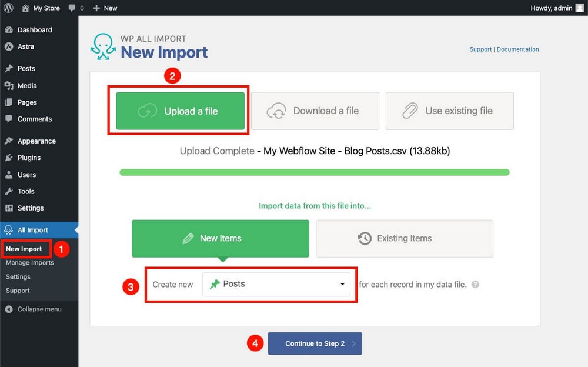Click the New Import page heading
588x367 pixels.
click(164, 52)
